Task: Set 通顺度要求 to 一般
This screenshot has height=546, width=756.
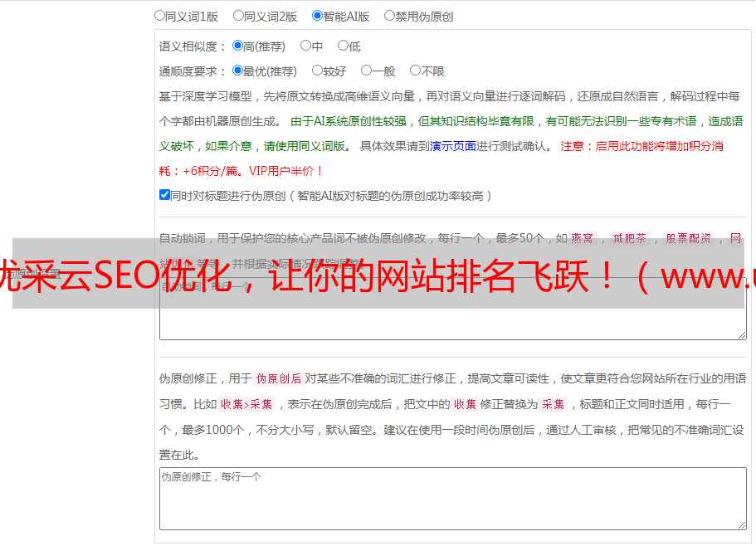Action: [x=366, y=71]
